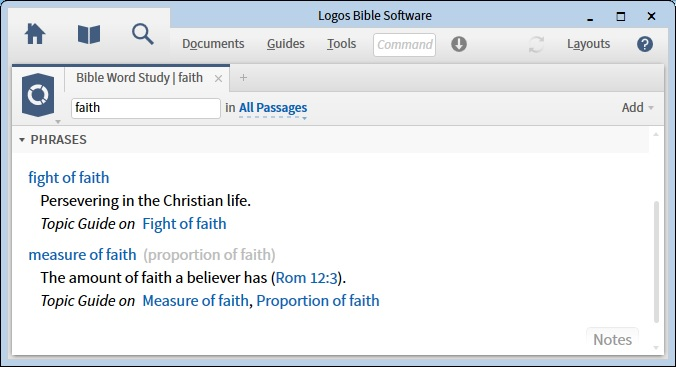Image resolution: width=676 pixels, height=367 pixels.
Task: Click the sync refresh icon
Action: click(536, 44)
